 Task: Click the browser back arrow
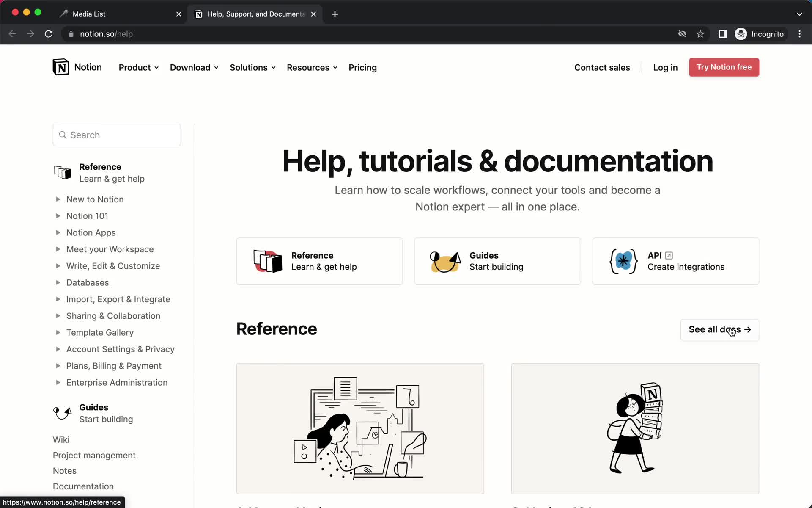point(13,34)
